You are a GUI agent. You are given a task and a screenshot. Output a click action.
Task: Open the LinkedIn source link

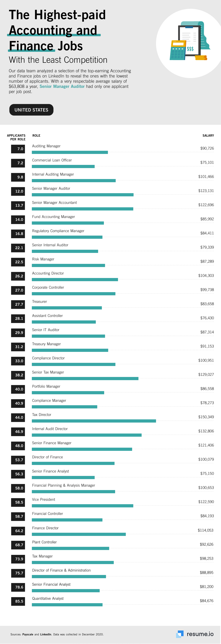(x=46, y=634)
